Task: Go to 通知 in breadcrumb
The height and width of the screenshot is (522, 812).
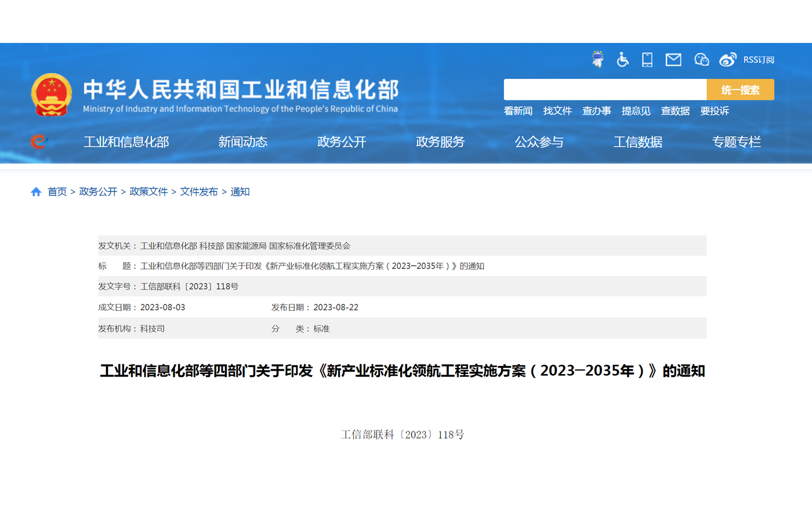Action: (240, 191)
